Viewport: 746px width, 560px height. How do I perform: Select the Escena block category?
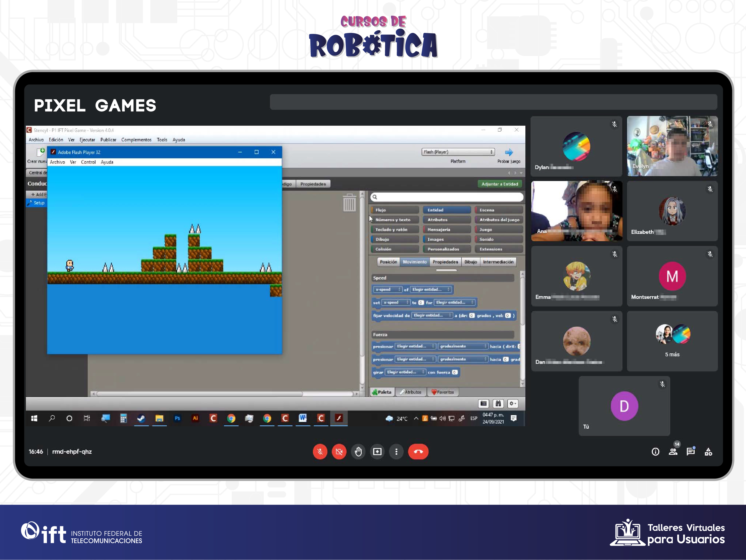499,210
